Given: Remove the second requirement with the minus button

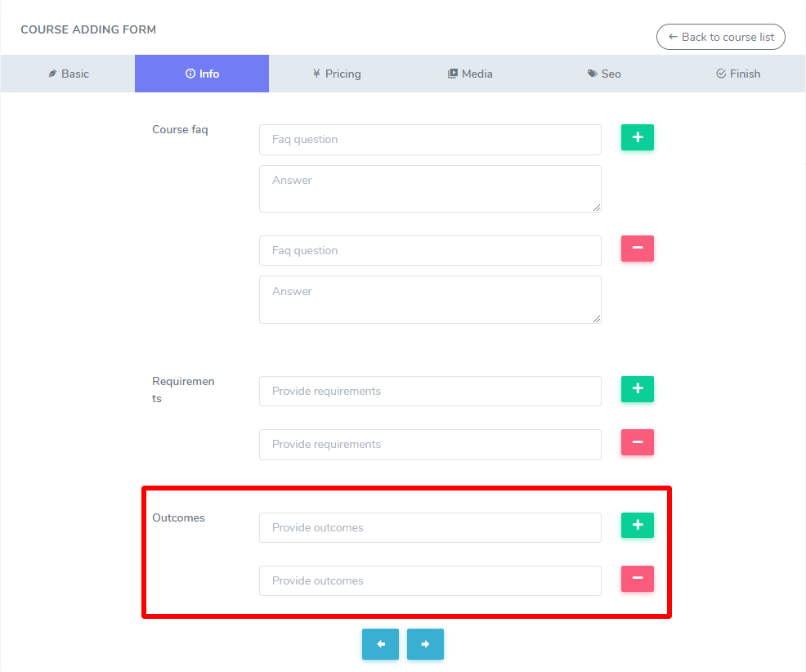Looking at the screenshot, I should [x=637, y=443].
